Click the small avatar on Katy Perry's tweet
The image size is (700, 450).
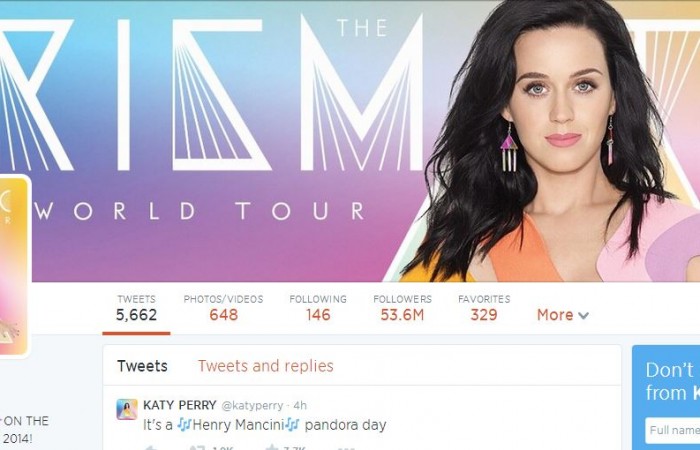pyautogui.click(x=127, y=409)
